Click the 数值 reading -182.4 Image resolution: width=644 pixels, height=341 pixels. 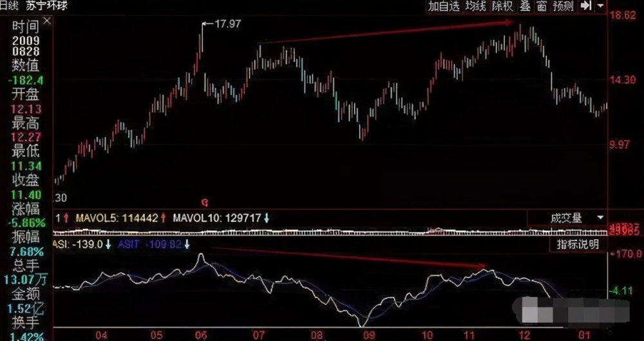(x=26, y=80)
